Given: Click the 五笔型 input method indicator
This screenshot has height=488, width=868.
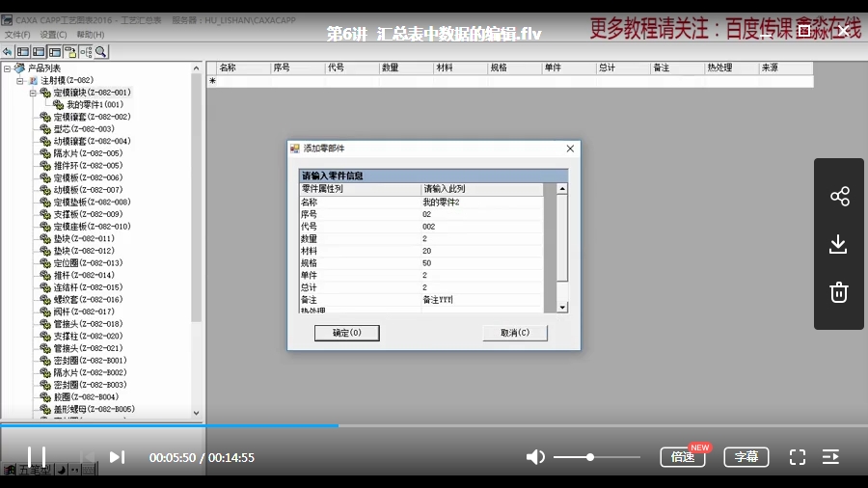Looking at the screenshot, I should click(35, 470).
